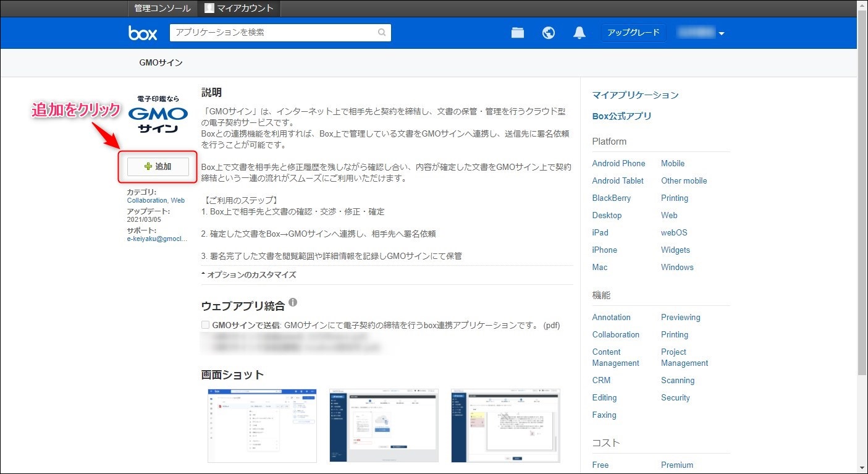Click the アップグレード button

click(x=633, y=33)
